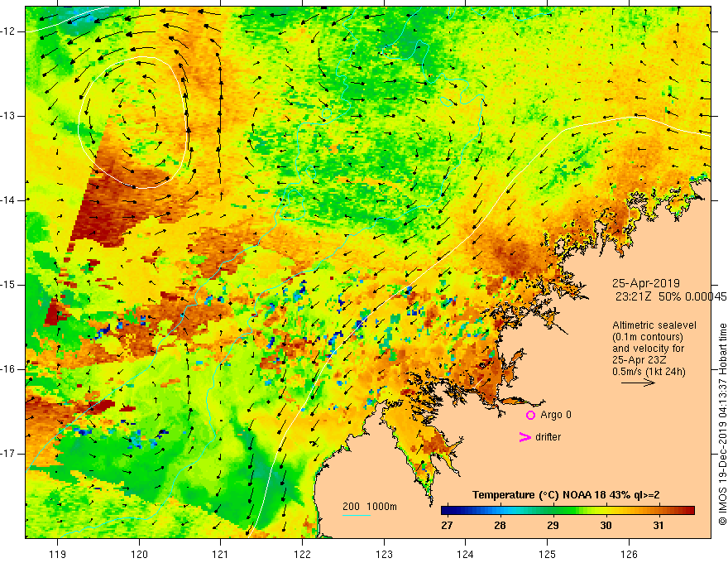728x563 pixels.
Task: Click the 31 value on temperature scale
Action: tap(658, 526)
